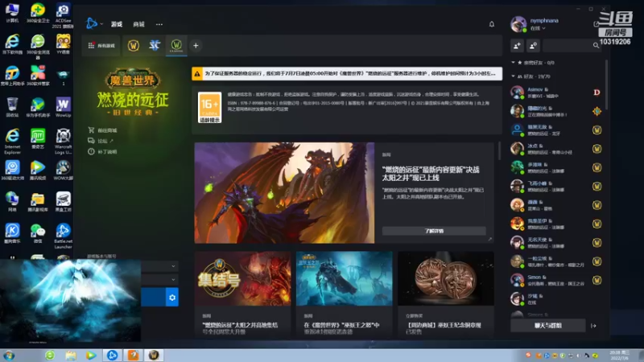
Task: Select the World of Warcraft game tab
Action: pos(133,46)
